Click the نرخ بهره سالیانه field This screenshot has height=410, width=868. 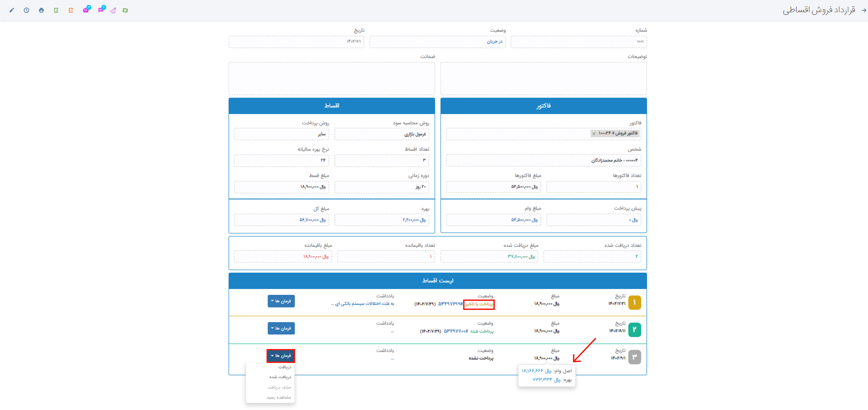click(x=281, y=161)
